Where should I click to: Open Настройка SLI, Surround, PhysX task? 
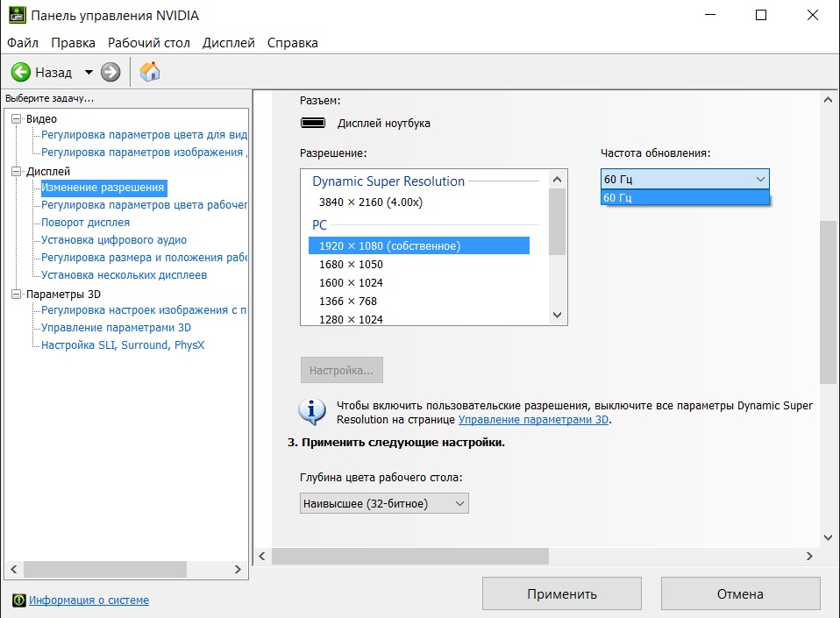[124, 345]
